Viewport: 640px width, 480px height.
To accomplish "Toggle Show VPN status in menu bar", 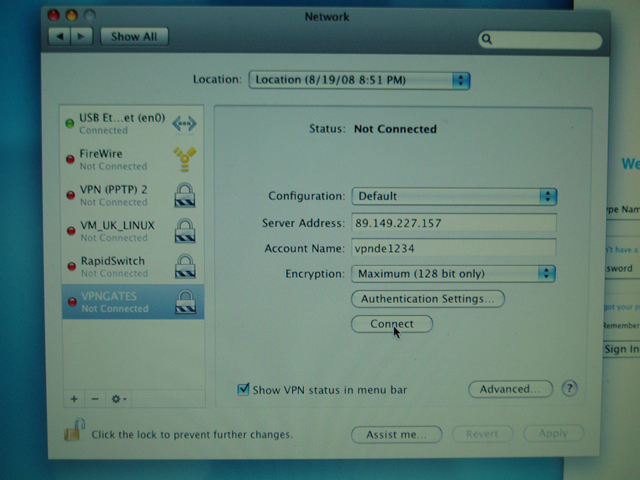I will tap(243, 389).
